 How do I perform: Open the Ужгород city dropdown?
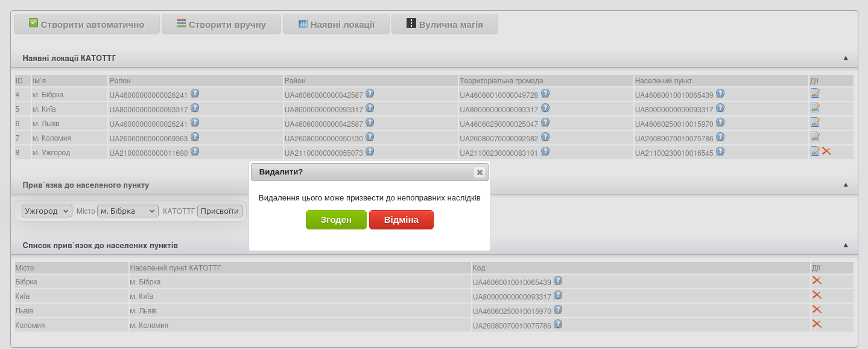click(46, 211)
